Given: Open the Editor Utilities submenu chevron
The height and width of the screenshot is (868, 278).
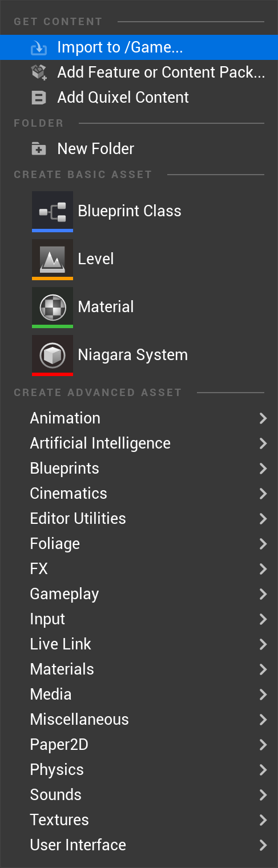Looking at the screenshot, I should click(x=263, y=519).
